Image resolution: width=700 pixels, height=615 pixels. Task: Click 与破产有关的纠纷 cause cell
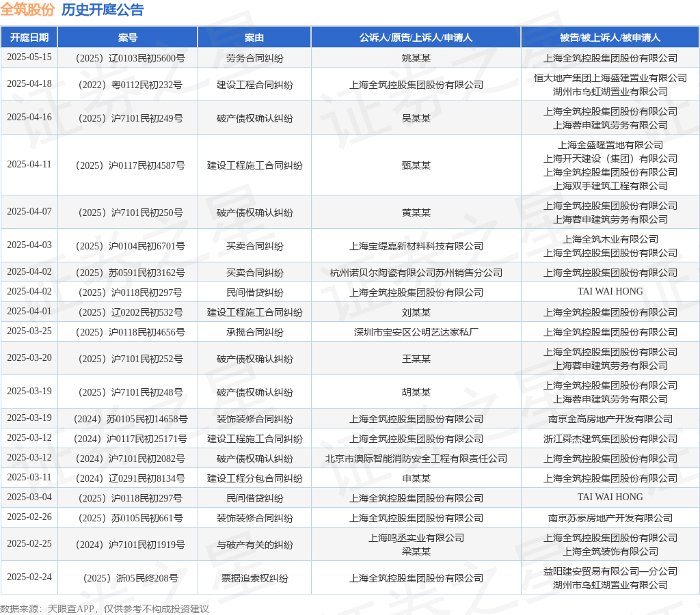click(254, 545)
